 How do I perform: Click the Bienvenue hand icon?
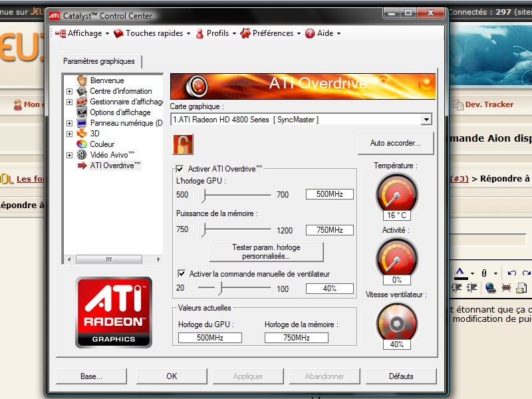tap(82, 80)
